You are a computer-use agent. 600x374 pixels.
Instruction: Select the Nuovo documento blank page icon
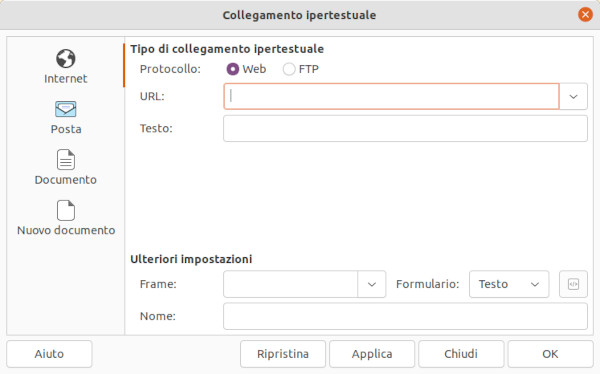click(65, 210)
